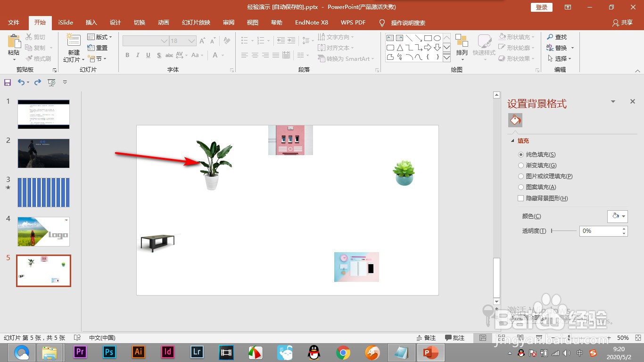Select slide 2 thumbnail

[x=43, y=153]
